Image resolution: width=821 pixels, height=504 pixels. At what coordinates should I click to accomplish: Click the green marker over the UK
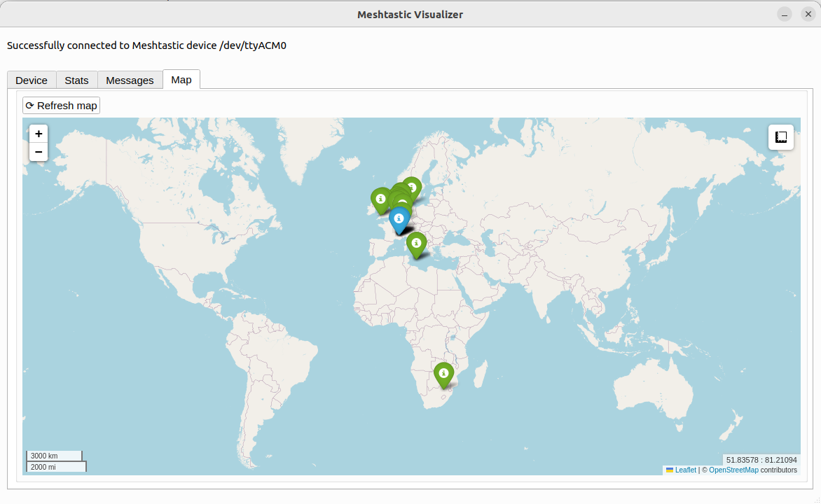coord(380,202)
